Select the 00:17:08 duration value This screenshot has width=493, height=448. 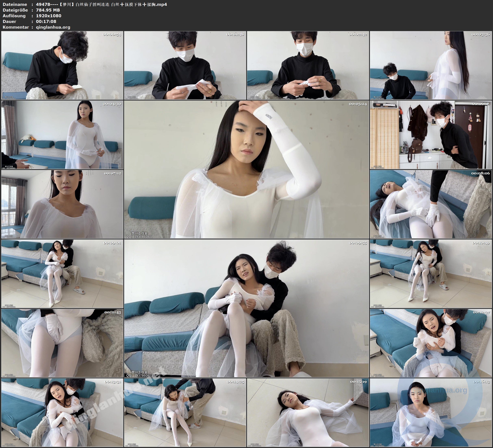click(x=46, y=22)
